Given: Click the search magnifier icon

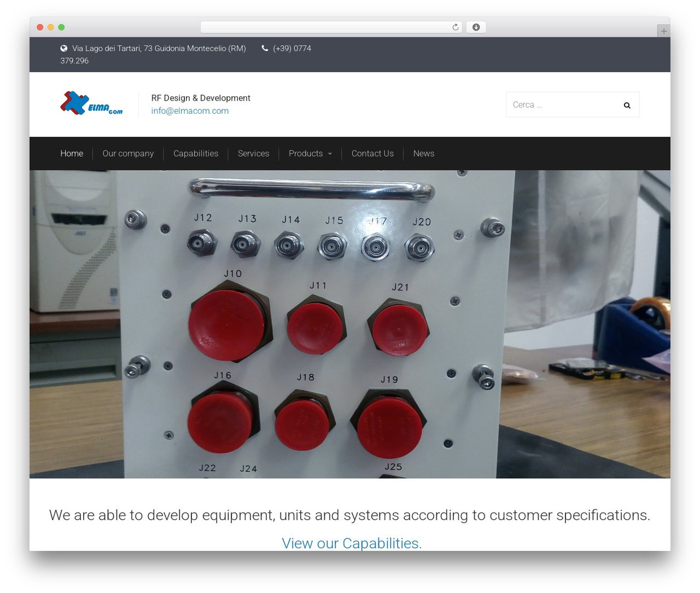Looking at the screenshot, I should coord(627,105).
